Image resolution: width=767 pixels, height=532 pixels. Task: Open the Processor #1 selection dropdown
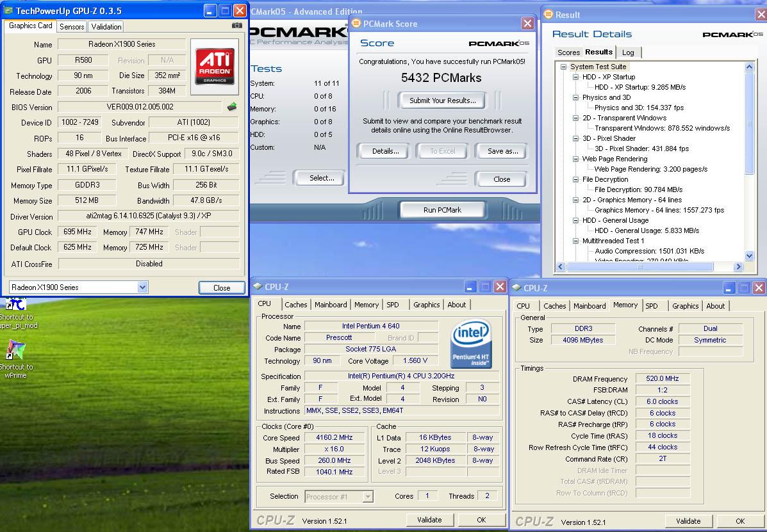point(368,497)
